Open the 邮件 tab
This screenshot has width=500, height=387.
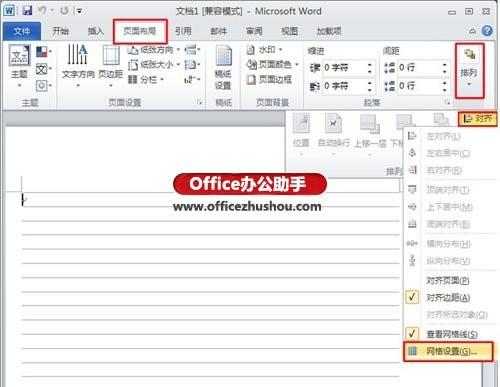click(x=219, y=31)
